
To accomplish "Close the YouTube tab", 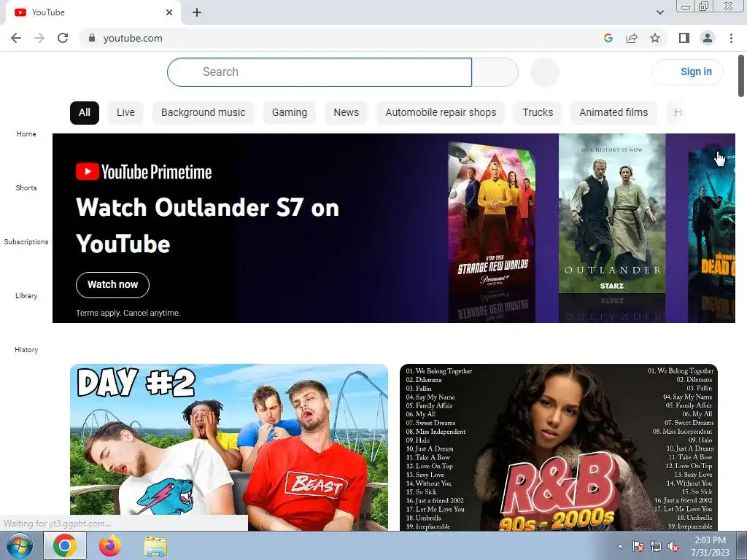I will click(x=169, y=12).
